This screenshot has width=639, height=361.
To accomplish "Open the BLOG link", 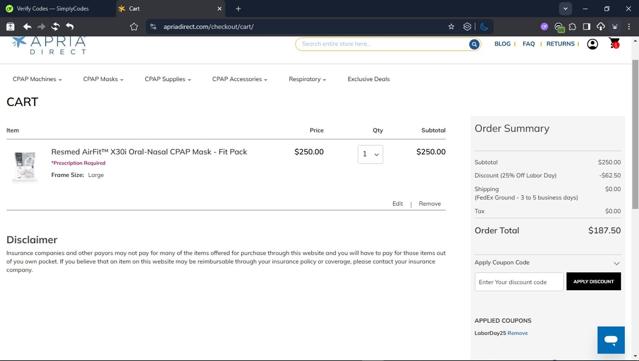I will pyautogui.click(x=502, y=44).
